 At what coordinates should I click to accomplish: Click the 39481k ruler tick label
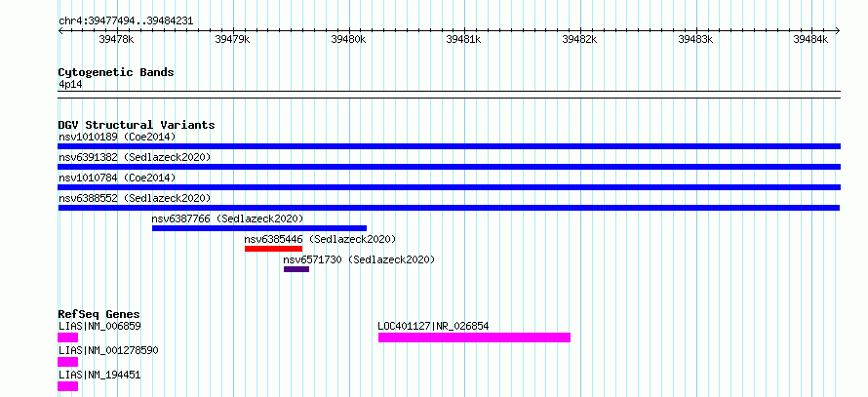(463, 39)
